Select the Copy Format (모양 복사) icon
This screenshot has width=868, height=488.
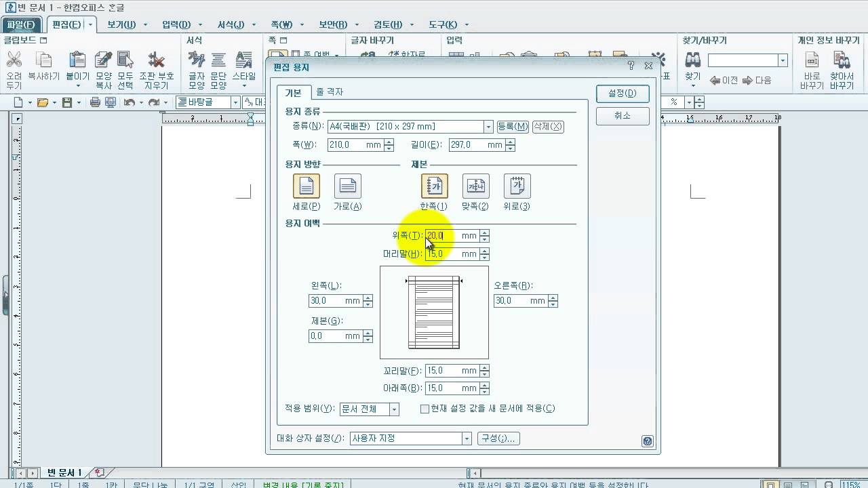[104, 61]
